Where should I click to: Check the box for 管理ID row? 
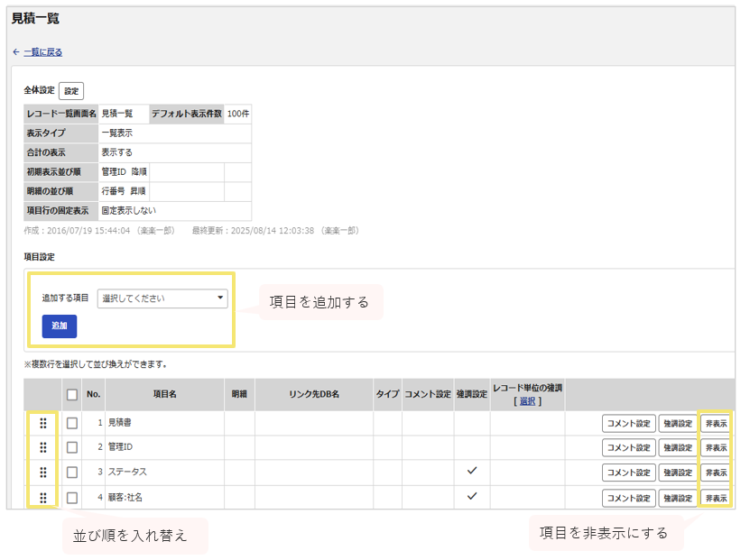click(72, 447)
